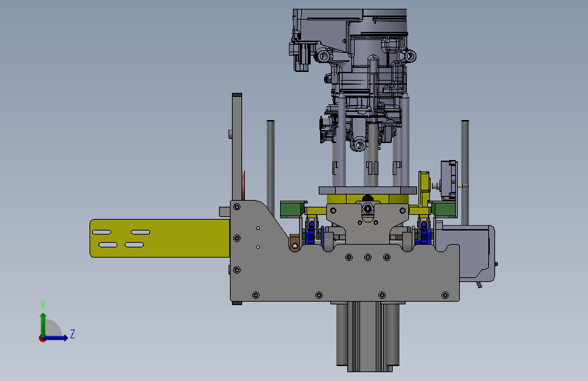
Task: Click the blue Z axis arrow of the triad
Action: (x=56, y=338)
